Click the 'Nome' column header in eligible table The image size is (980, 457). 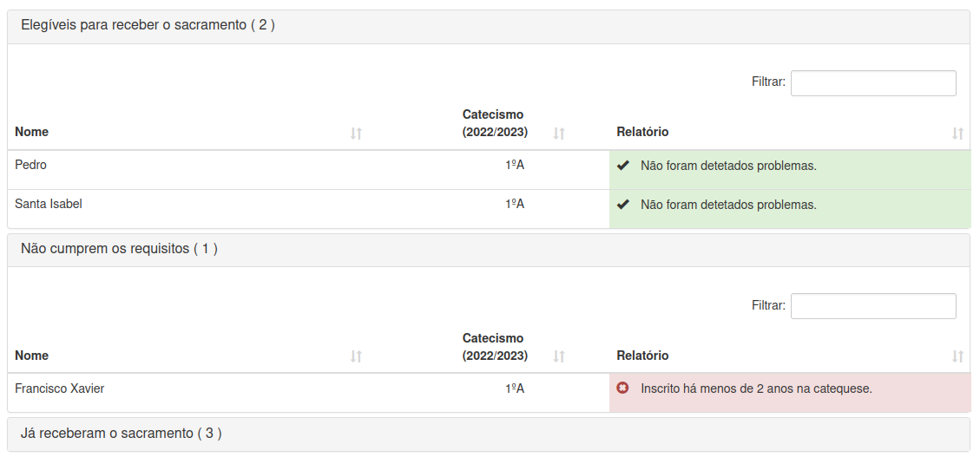pos(32,132)
